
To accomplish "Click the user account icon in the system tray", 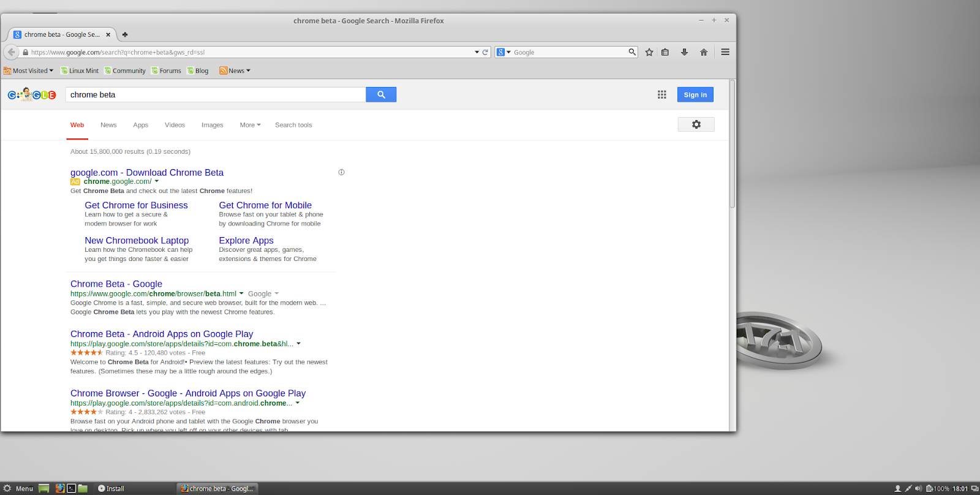I will tap(898, 488).
